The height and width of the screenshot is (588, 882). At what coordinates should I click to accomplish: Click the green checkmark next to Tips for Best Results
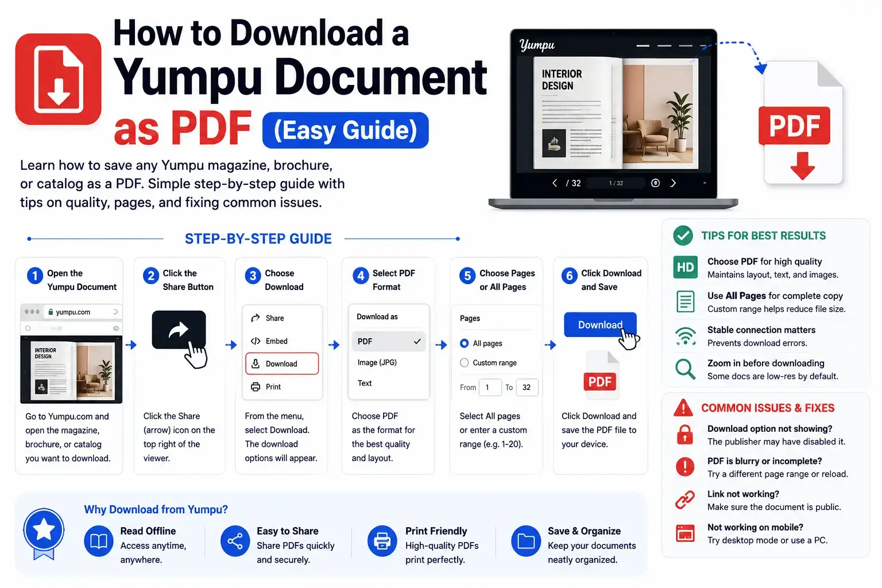click(x=683, y=235)
